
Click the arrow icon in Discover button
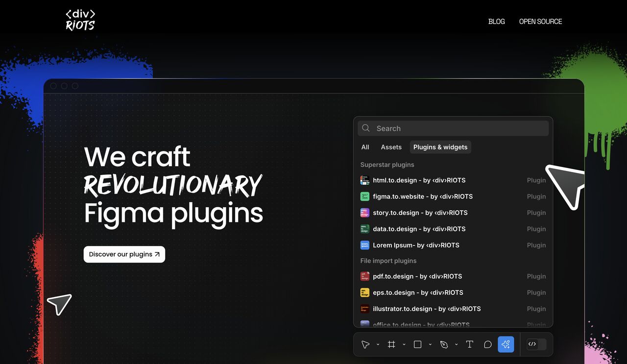pos(157,254)
